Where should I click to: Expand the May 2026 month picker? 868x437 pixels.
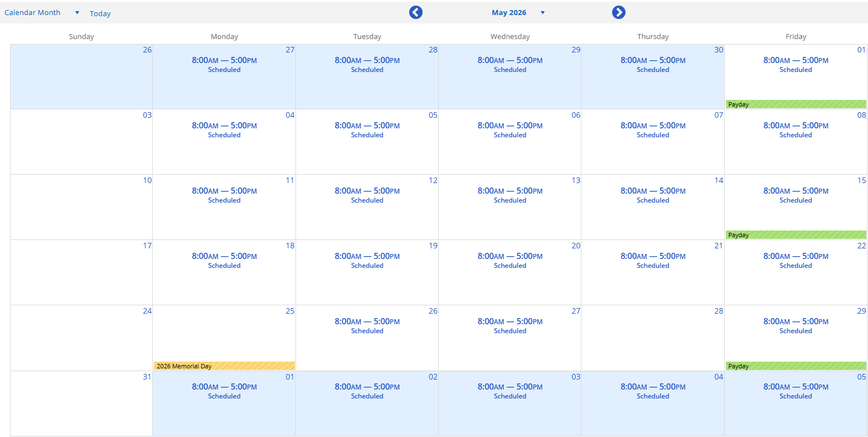[518, 13]
